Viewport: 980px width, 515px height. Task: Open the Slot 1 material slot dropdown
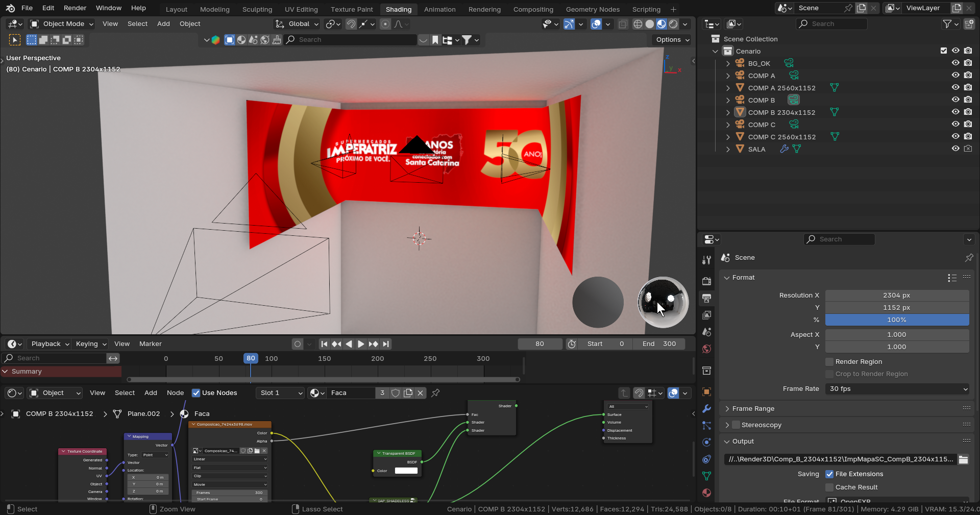click(280, 393)
